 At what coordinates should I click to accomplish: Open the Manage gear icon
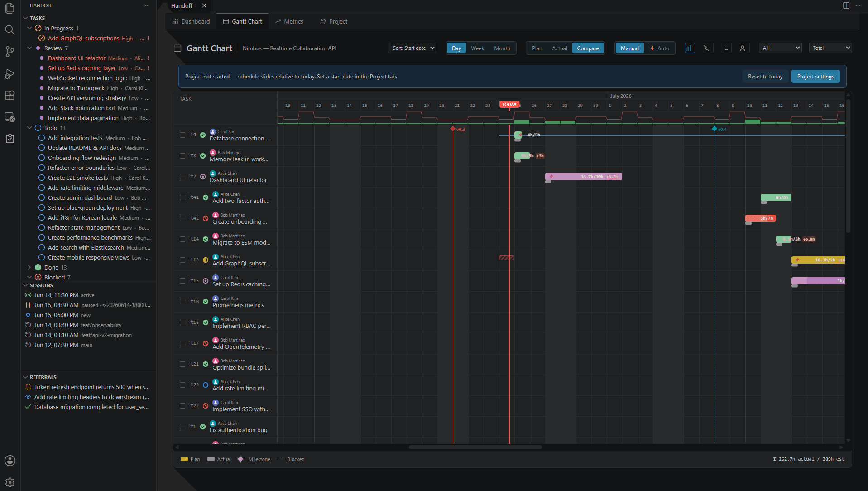(x=10, y=482)
